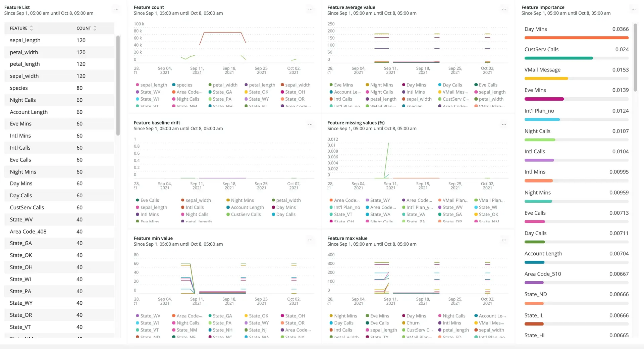The width and height of the screenshot is (644, 349).
Task: Toggle sepal_length series in Feature count legend
Action: coord(153,85)
